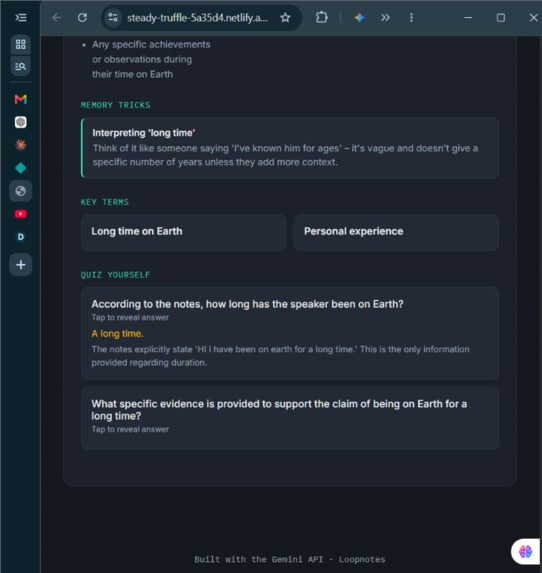Open the tab search icon in sidebar
542x573 pixels.
[x=21, y=66]
